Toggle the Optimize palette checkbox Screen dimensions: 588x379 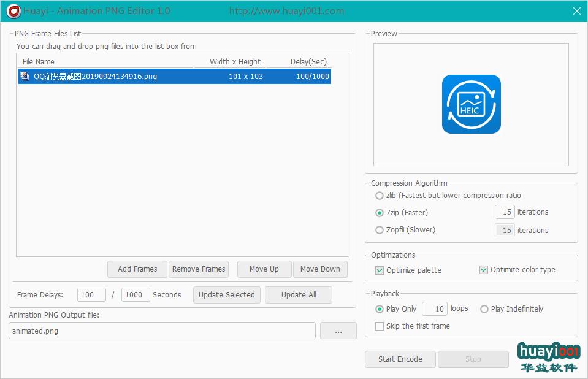click(380, 270)
